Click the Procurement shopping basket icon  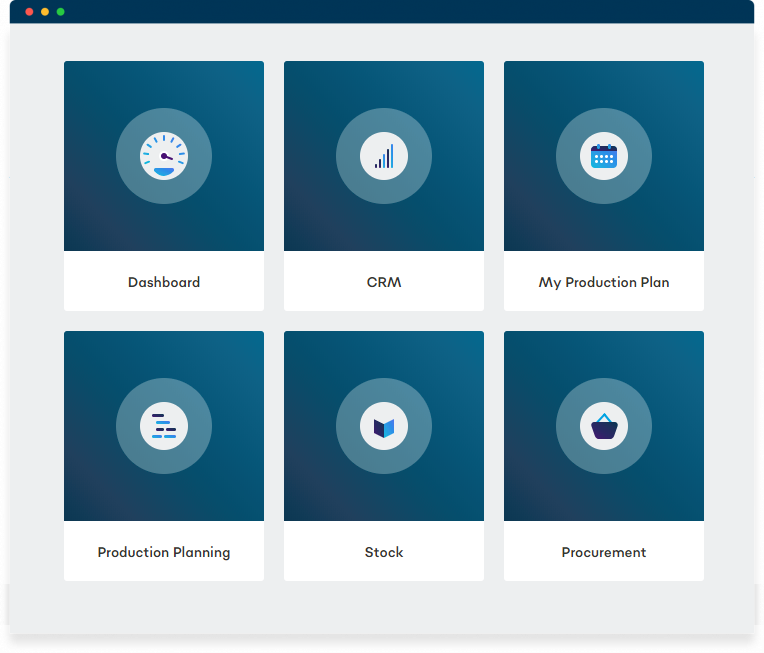pos(604,426)
